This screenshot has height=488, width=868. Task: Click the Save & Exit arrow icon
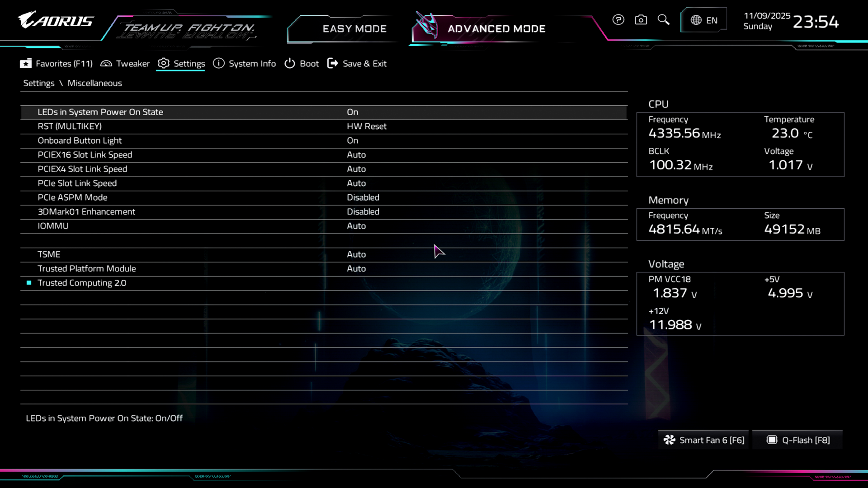(333, 64)
